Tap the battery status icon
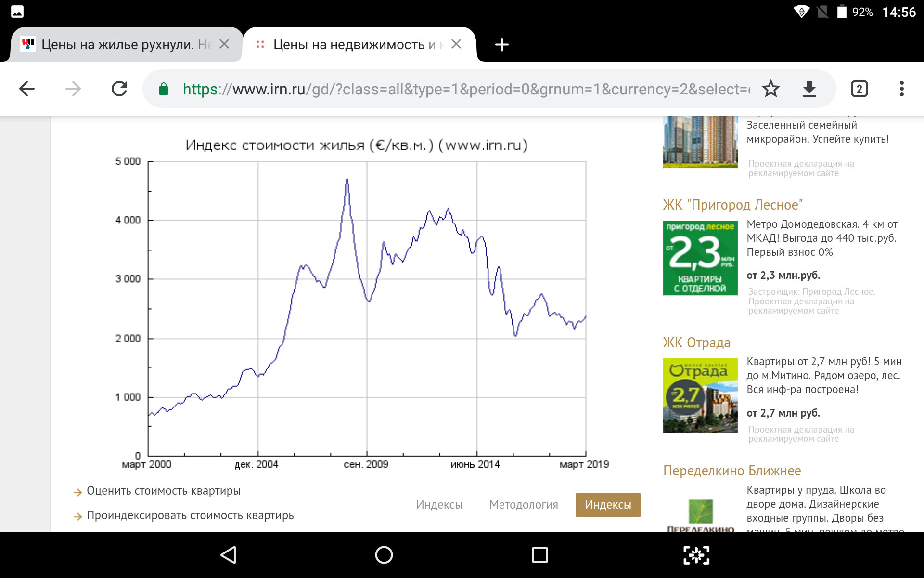 [842, 12]
